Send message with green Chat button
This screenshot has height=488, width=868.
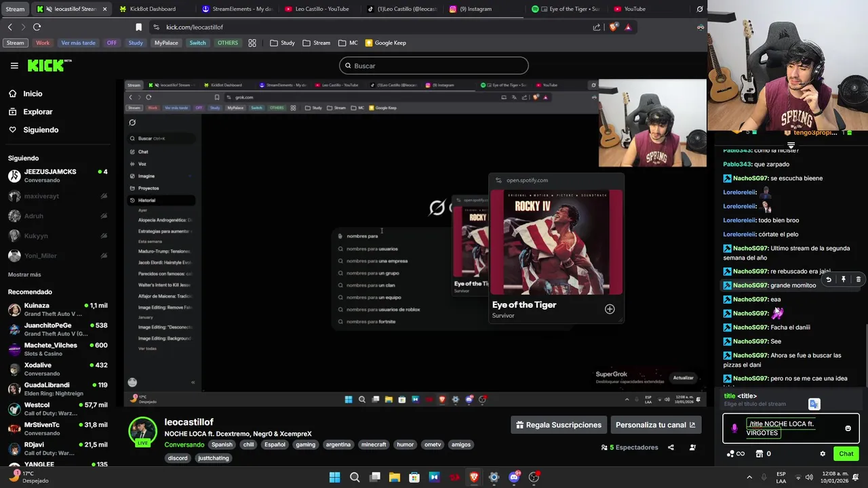click(846, 454)
